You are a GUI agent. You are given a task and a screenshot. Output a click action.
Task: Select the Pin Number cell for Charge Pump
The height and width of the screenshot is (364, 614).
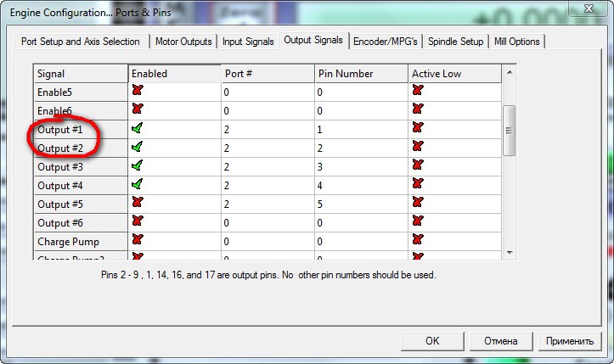click(362, 242)
